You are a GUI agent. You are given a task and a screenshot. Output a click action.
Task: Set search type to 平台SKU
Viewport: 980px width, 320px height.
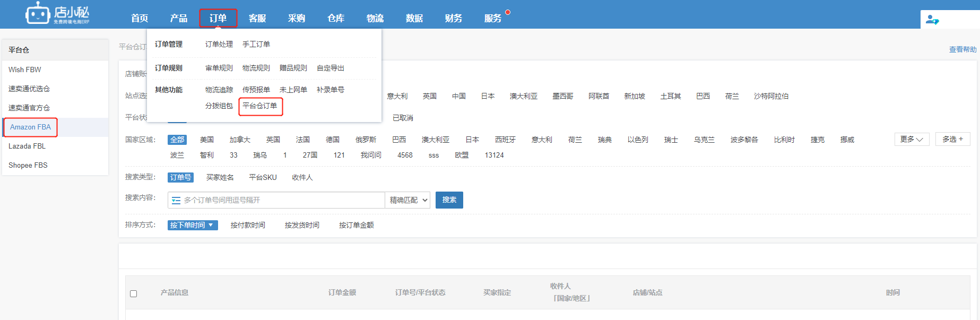(263, 177)
